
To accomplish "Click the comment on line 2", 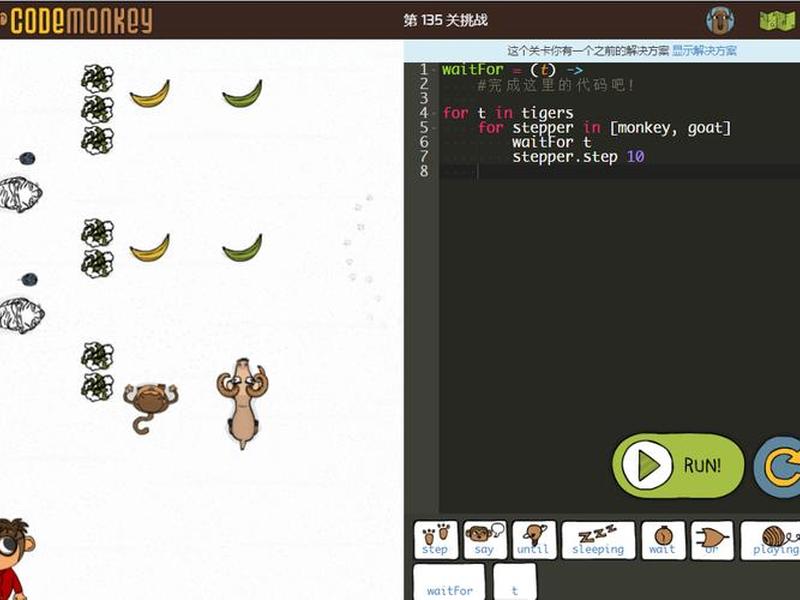I will click(556, 85).
